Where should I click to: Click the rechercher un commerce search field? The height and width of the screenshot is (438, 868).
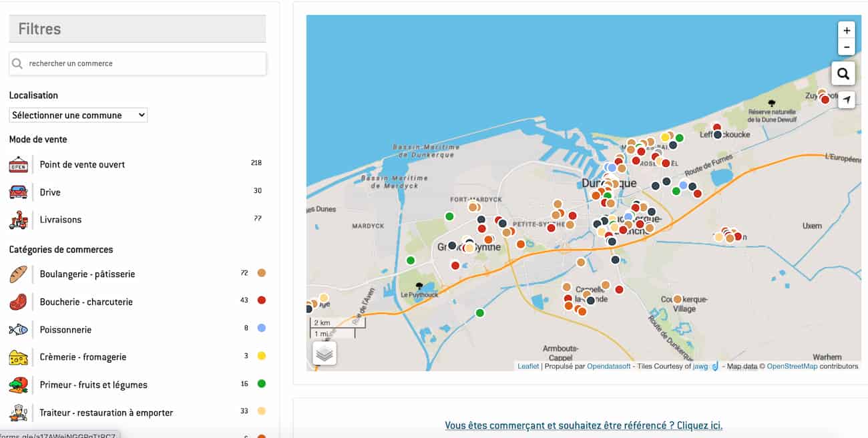[x=144, y=63]
